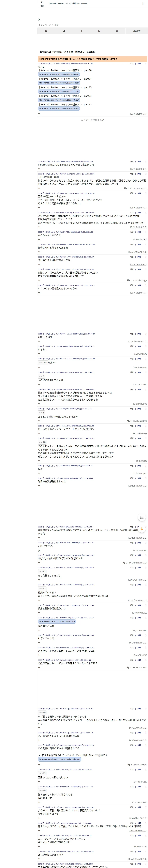Show the 1 reply to post 0009

coord(130,280)
